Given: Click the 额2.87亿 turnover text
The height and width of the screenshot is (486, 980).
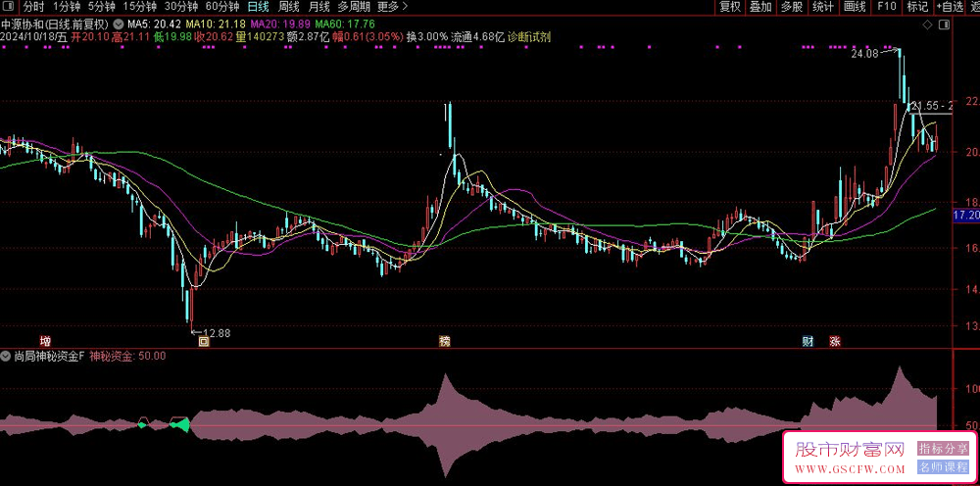Looking at the screenshot, I should coord(308,37).
